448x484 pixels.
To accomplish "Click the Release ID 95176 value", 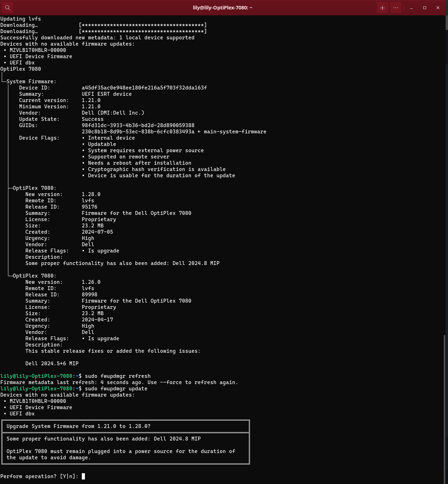I will tap(89, 207).
